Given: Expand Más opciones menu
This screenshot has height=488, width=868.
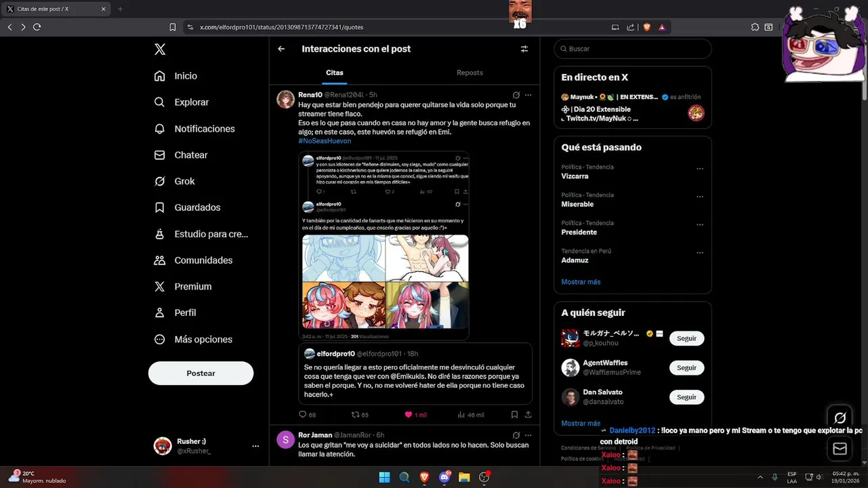Looking at the screenshot, I should pos(193,340).
